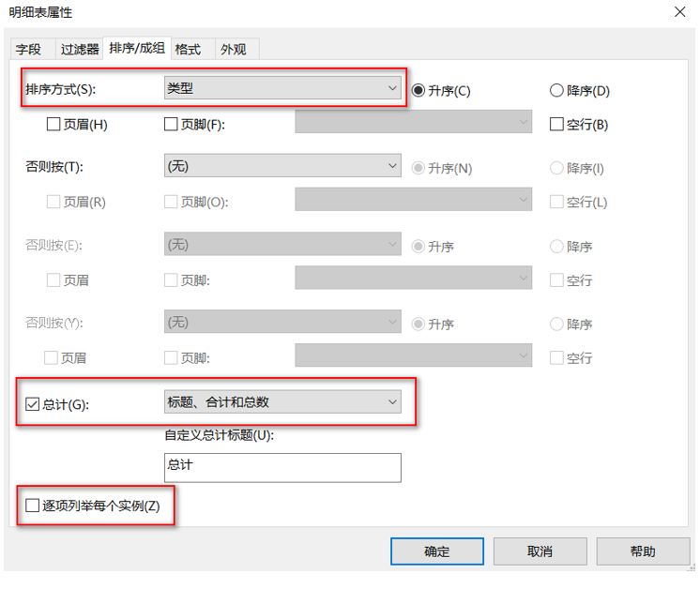Click the 自定义总计标题 text field
The image size is (700, 589).
[282, 467]
